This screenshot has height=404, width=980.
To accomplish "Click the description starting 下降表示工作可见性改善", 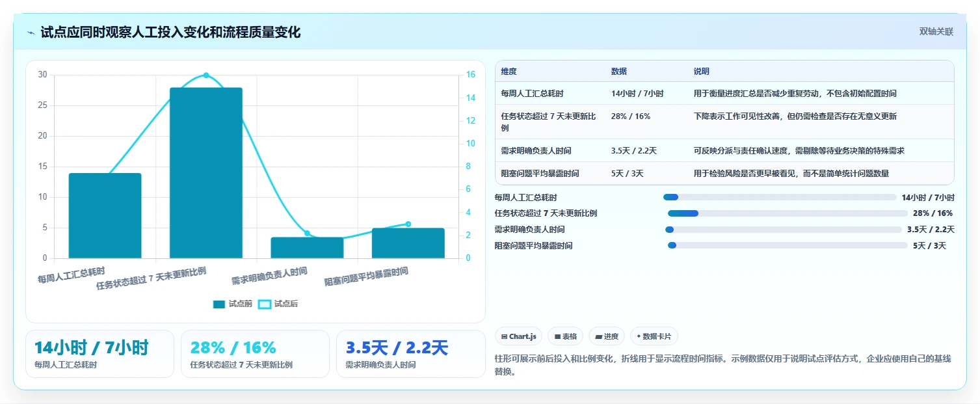I will click(x=795, y=116).
